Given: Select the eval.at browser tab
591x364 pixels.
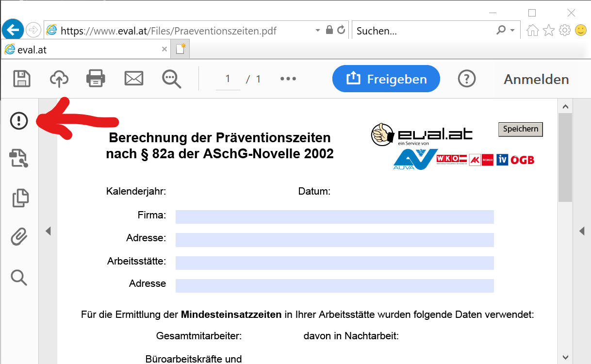Looking at the screenshot, I should (85, 49).
